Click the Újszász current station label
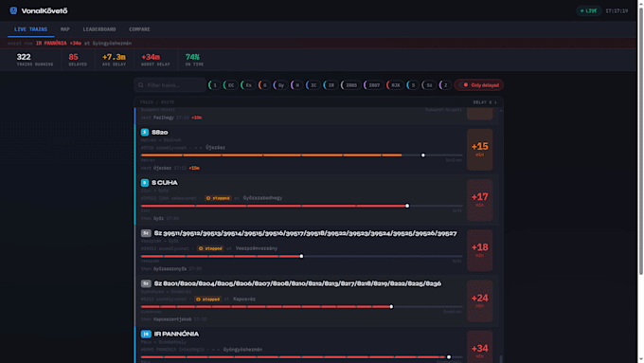 [x=215, y=147]
